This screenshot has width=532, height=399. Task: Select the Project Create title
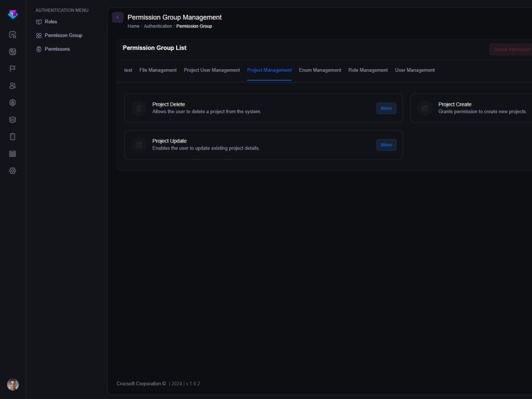[455, 104]
